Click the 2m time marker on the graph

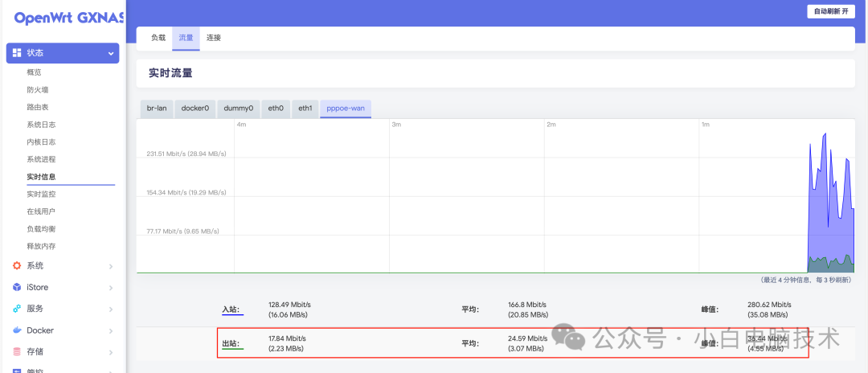click(x=551, y=125)
